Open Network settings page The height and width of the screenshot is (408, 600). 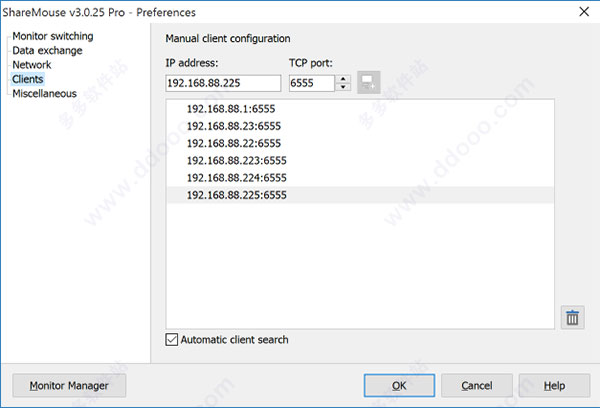32,65
